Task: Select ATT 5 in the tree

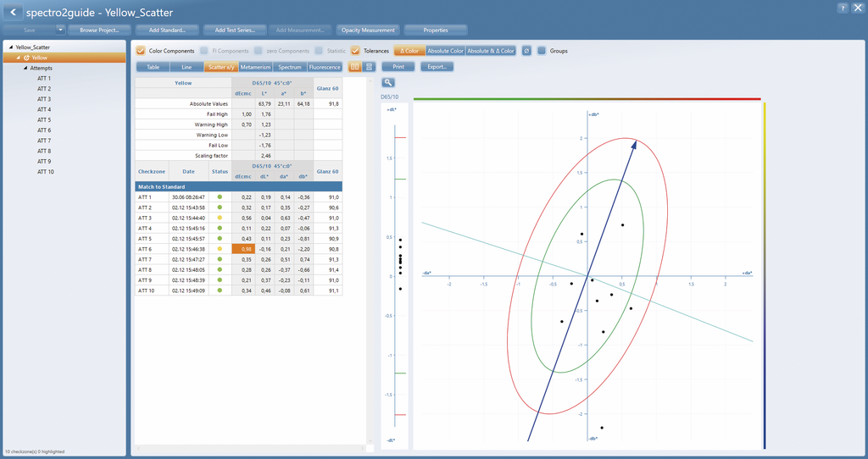Action: 44,120
